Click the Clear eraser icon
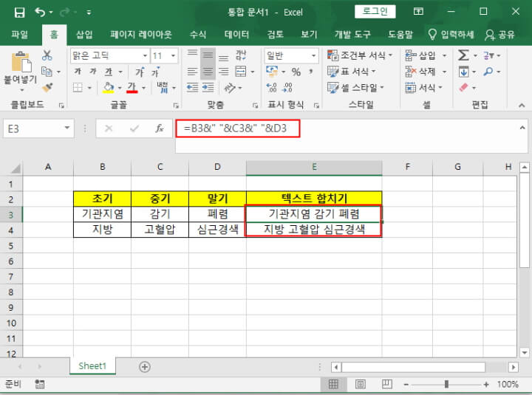The width and height of the screenshot is (532, 395). click(463, 88)
